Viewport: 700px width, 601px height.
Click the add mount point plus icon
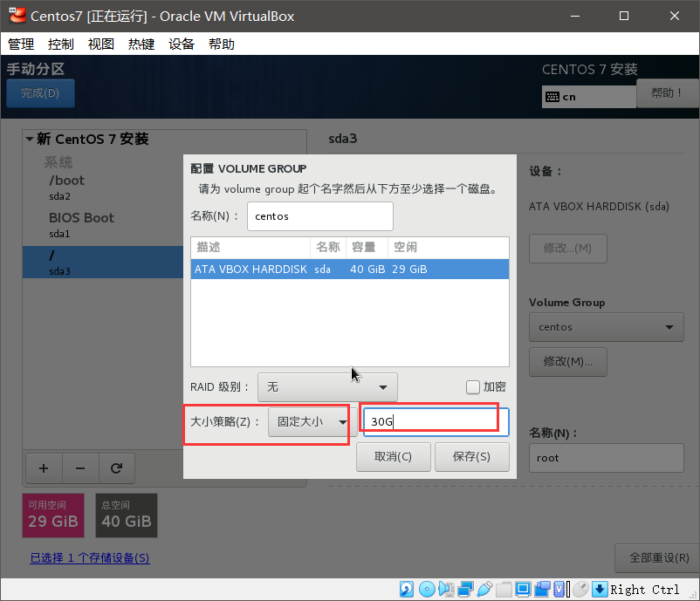44,468
